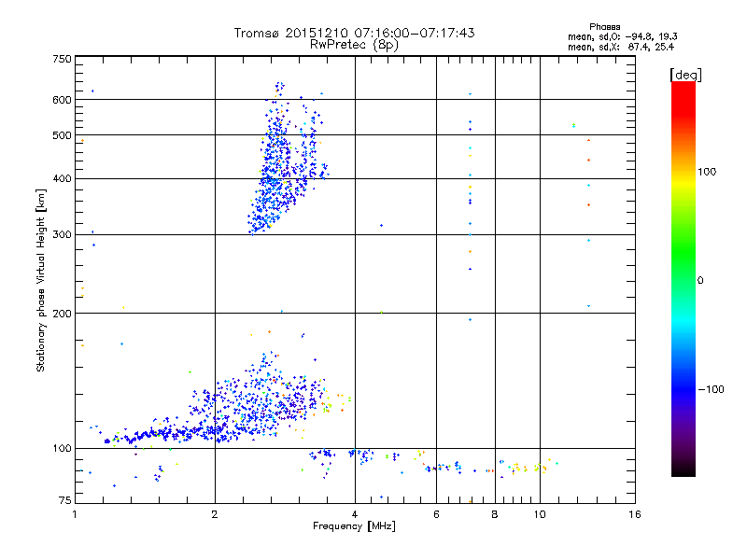747x560 pixels.
Task: Click the y-axis '75' tick label
Action: click(65, 500)
